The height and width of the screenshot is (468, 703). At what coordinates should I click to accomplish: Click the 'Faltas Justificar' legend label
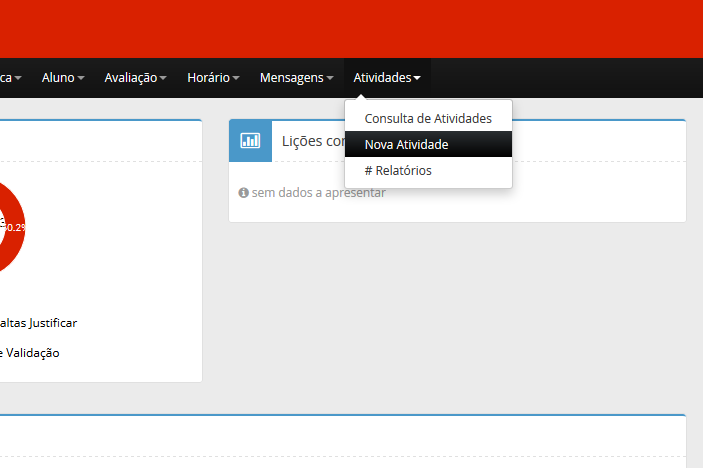(38, 323)
